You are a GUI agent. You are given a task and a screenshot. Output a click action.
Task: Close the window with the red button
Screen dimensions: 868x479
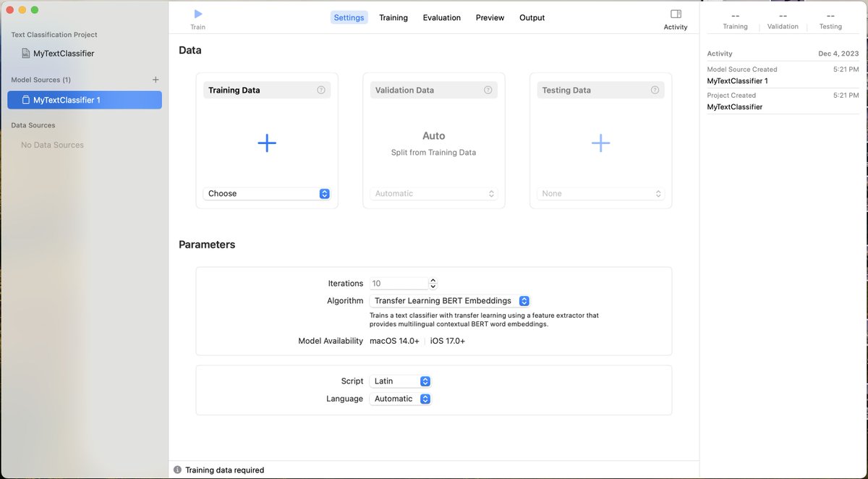pyautogui.click(x=10, y=10)
